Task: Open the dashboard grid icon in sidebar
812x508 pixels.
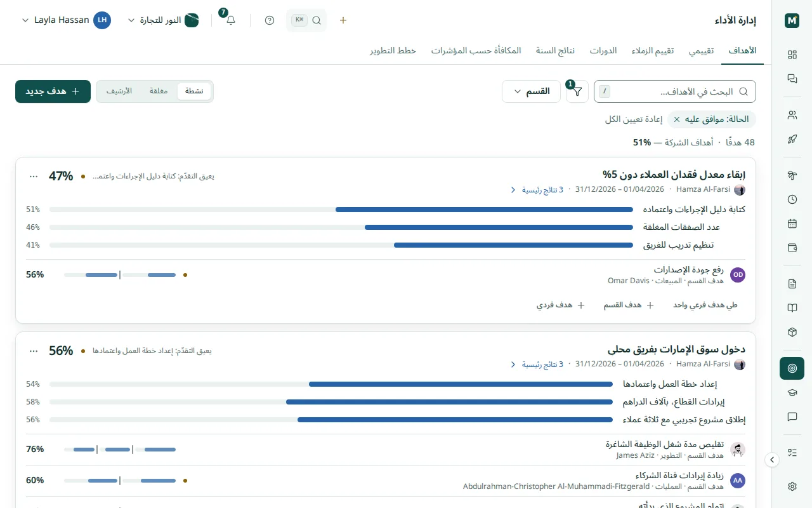Action: pyautogui.click(x=792, y=55)
